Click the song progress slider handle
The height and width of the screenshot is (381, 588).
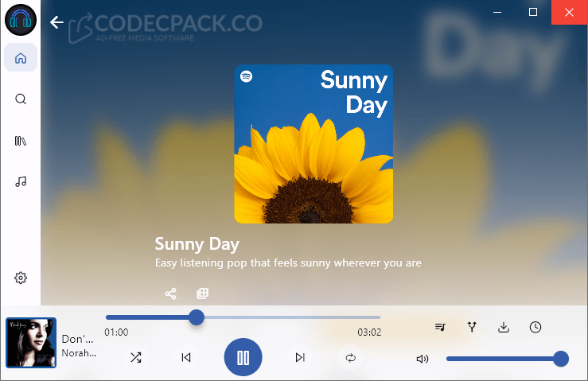197,318
